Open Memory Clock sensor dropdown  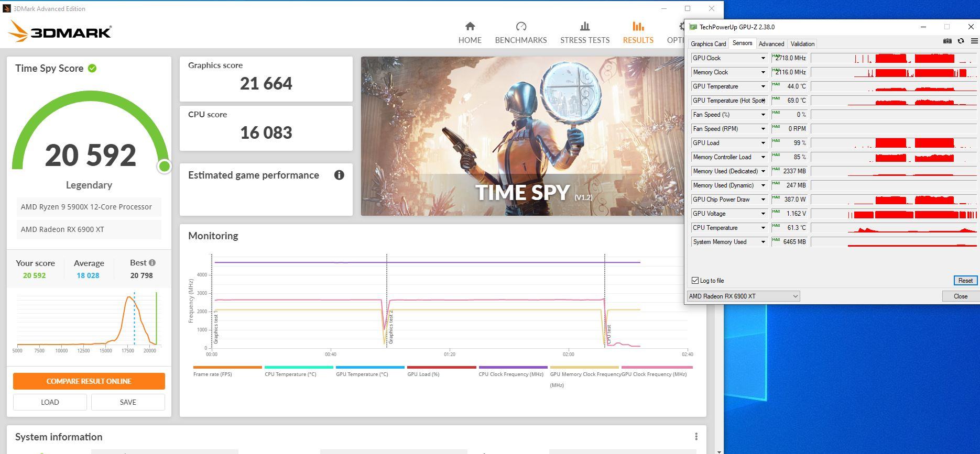point(763,72)
